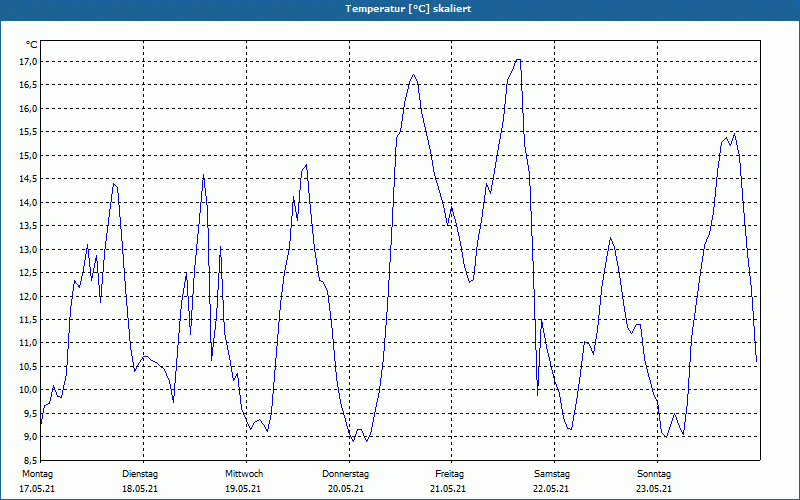Click the Donnerstag day label
Viewport: 800px width, 500px height.
pyautogui.click(x=345, y=474)
